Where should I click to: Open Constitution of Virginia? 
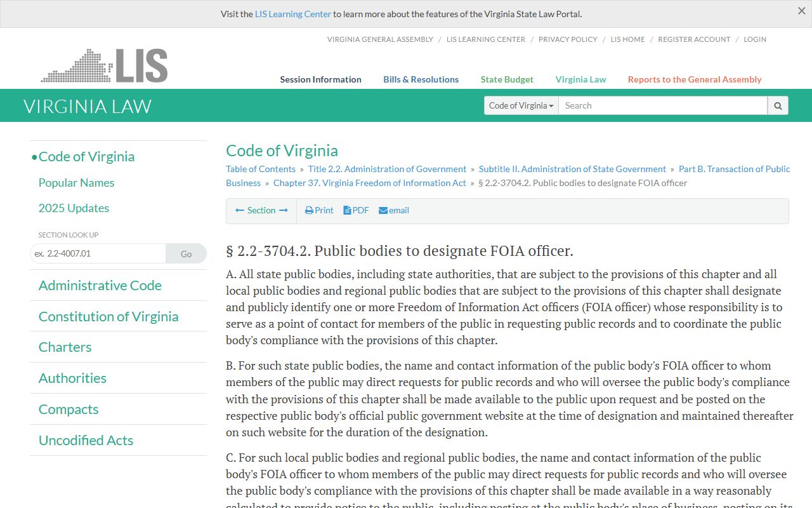tap(108, 316)
